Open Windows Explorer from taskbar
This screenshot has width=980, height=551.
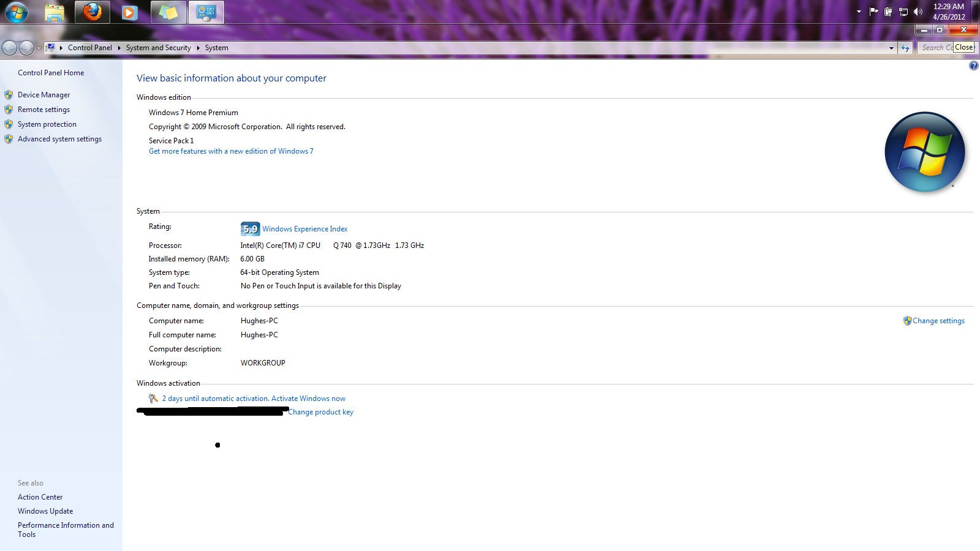pos(55,12)
